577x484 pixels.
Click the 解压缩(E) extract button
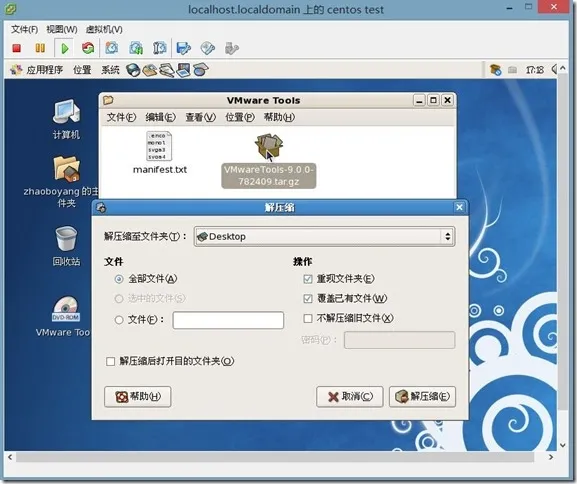(422, 396)
